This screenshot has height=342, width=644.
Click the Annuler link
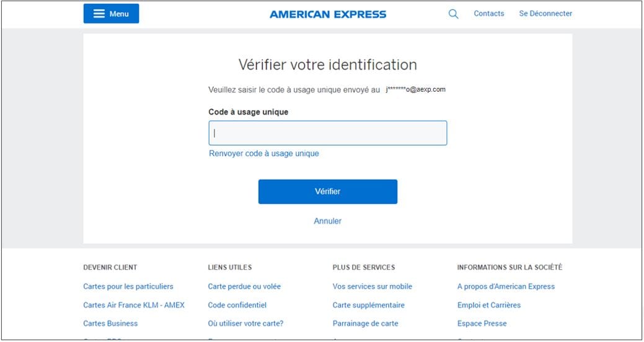[x=327, y=221]
